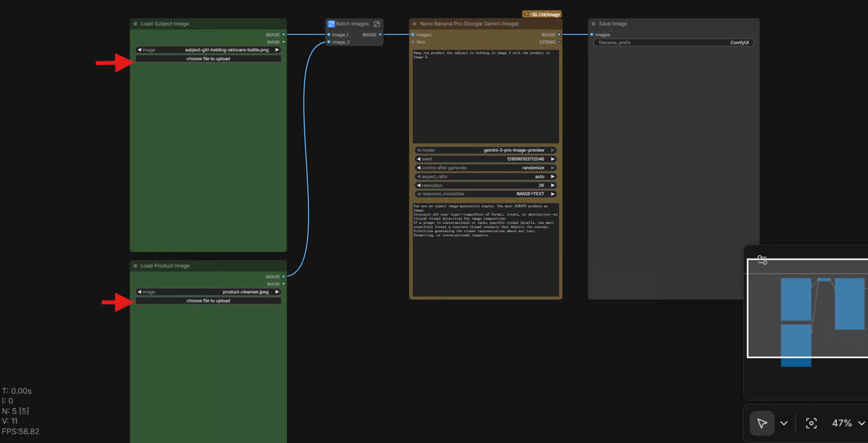Click choose file to upload for product
Image resolution: width=868 pixels, height=443 pixels.
click(x=208, y=301)
